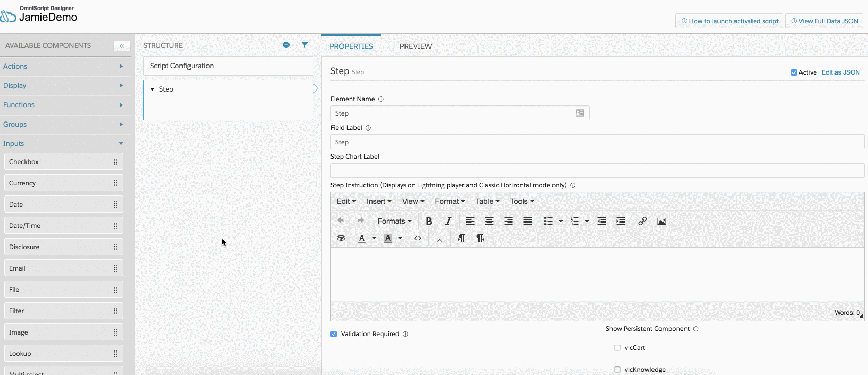Screen dimensions: 868x375
Task: Open the background color dropdown arrow
Action: pos(400,238)
